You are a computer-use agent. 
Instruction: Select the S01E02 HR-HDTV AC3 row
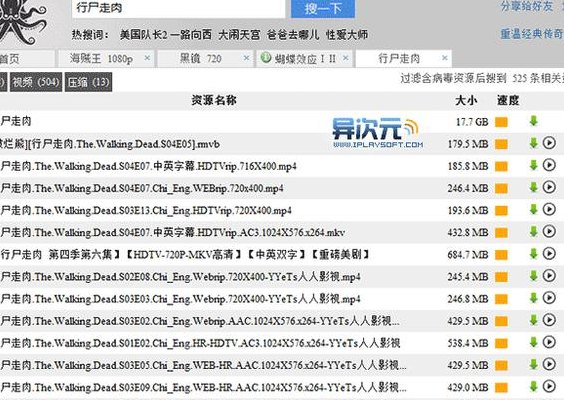[x=281, y=343]
